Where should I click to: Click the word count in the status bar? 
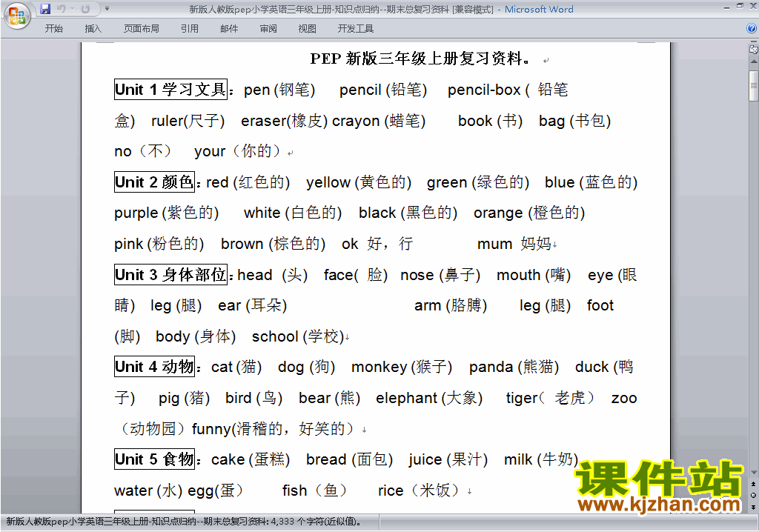point(184,522)
